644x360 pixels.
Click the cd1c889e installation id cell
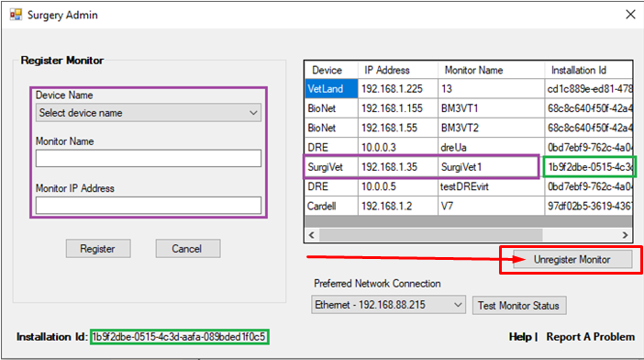(x=589, y=89)
